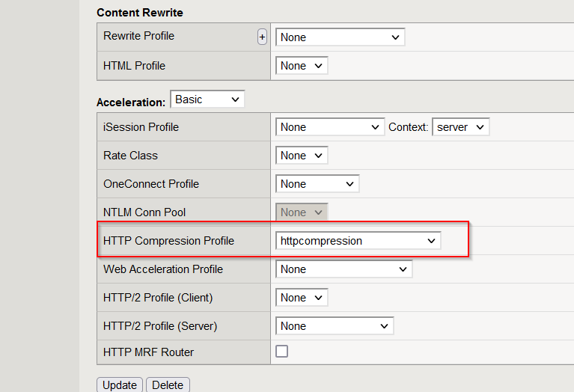Open the OneConnect Profile dropdown
The height and width of the screenshot is (392, 574).
point(317,184)
